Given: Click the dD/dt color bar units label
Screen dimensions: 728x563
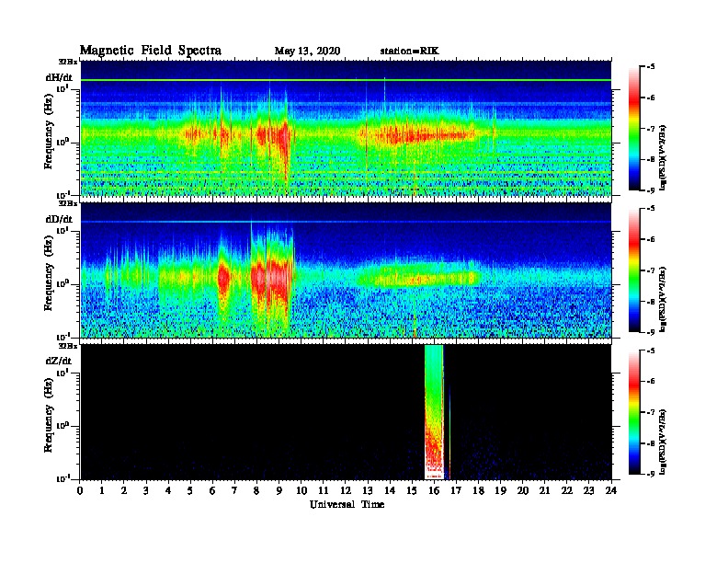Looking at the screenshot, I should point(662,299).
